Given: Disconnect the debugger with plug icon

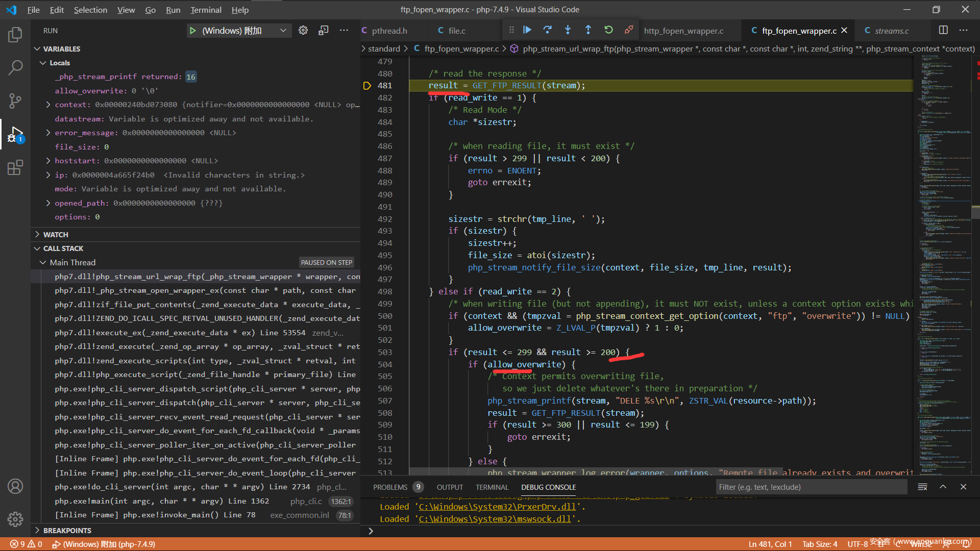Looking at the screenshot, I should [629, 30].
